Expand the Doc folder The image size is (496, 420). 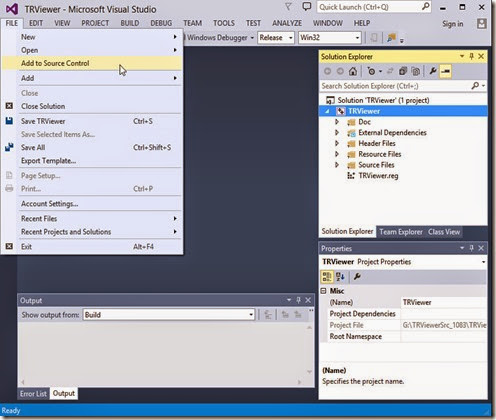337,122
